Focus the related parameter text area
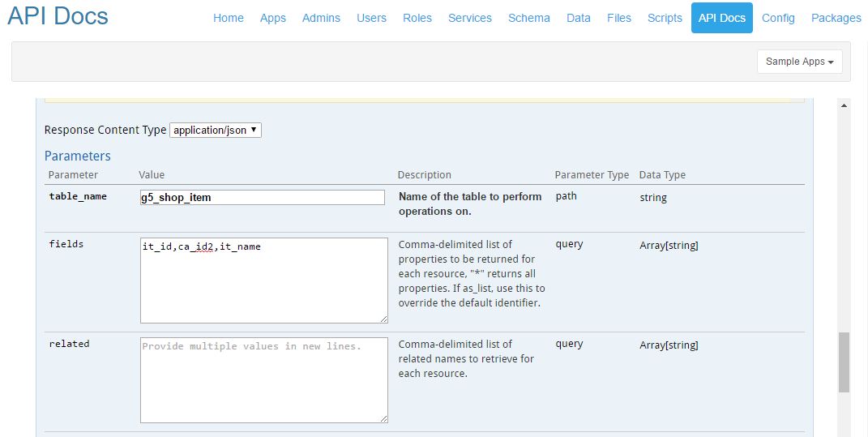Image resolution: width=868 pixels, height=437 pixels. [x=264, y=379]
